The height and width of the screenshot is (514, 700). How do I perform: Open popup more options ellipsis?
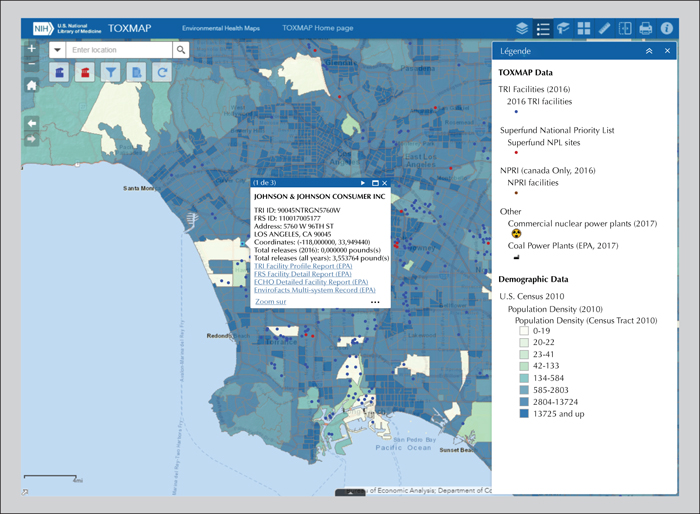pos(375,302)
